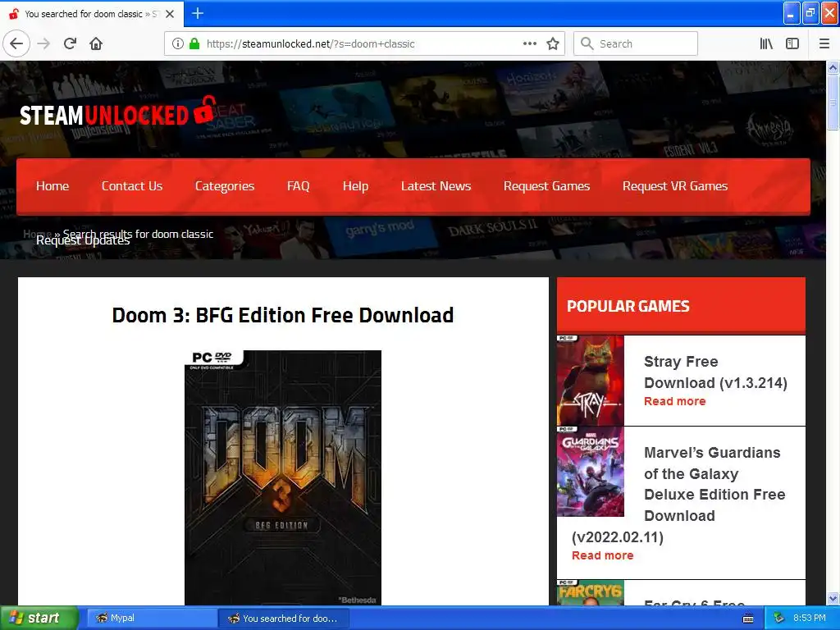This screenshot has width=840, height=630.
Task: Click the page scrollbar down arrow
Action: point(833,598)
